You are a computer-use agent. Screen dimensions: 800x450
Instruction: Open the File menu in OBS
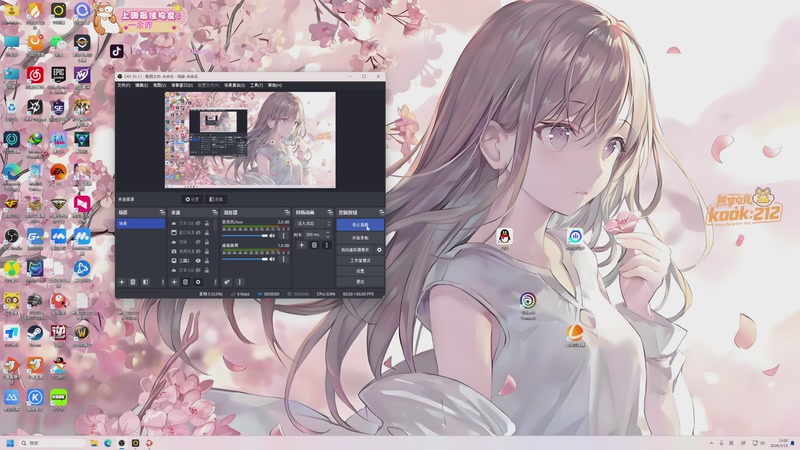click(124, 85)
